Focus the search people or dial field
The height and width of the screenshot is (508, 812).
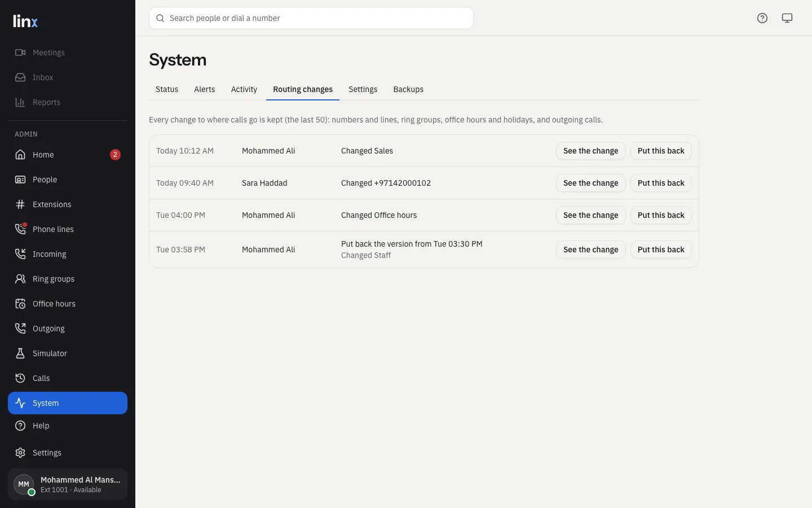[x=311, y=18]
